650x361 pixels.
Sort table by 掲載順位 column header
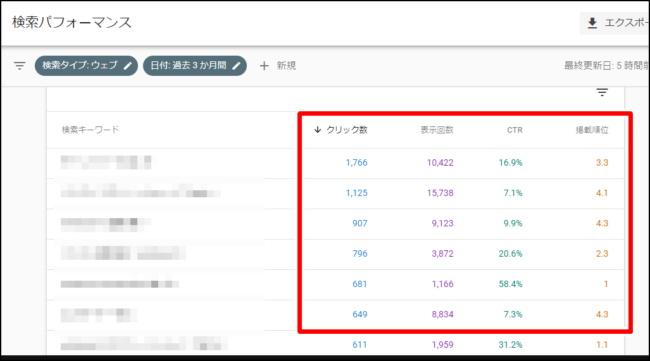point(592,130)
